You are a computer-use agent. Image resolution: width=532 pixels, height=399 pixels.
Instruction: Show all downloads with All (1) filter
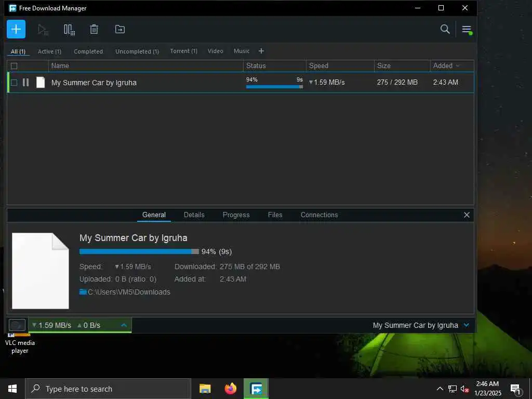(18, 51)
